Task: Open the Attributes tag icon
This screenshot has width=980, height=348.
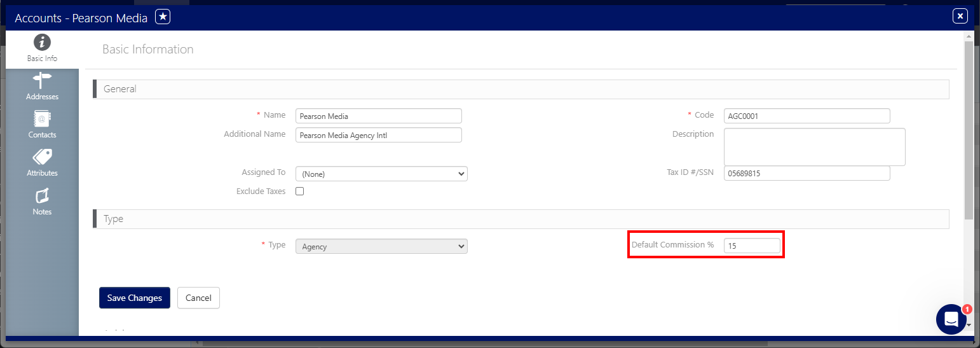Action: 42,157
